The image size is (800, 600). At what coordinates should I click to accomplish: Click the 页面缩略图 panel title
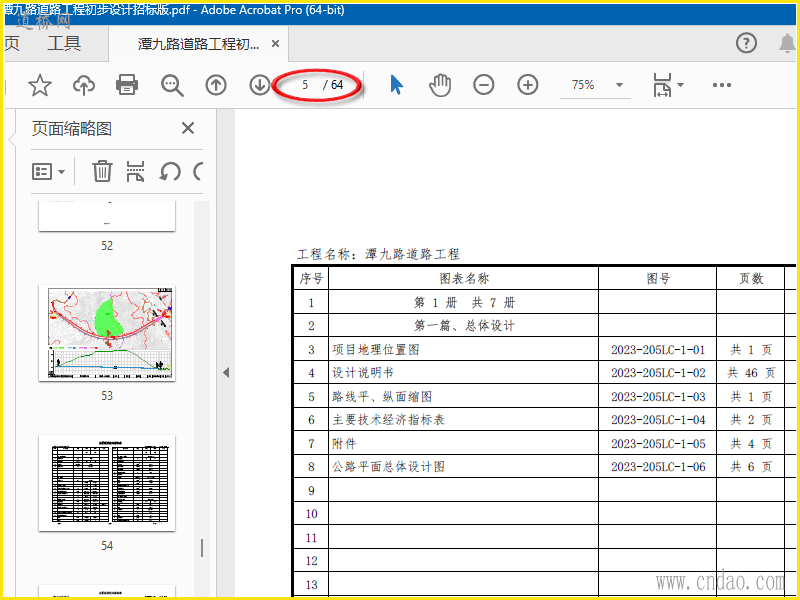click(71, 129)
